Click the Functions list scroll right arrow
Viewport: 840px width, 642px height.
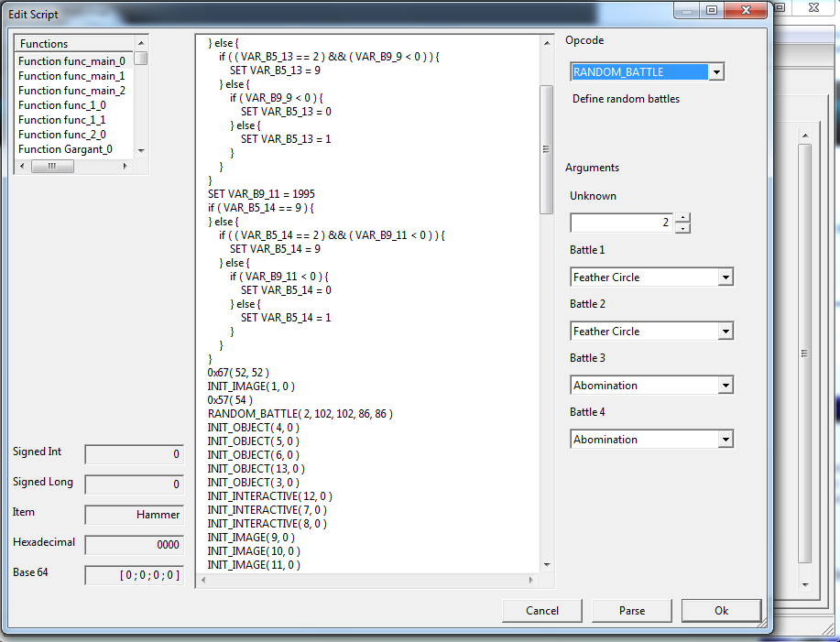pos(125,166)
